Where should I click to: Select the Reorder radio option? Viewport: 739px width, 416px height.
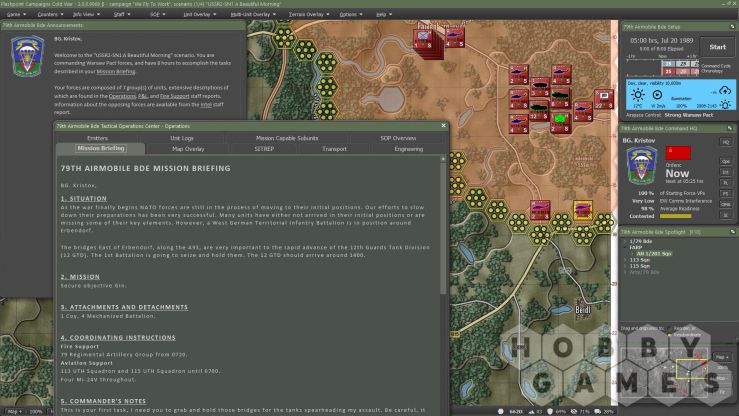point(669,328)
